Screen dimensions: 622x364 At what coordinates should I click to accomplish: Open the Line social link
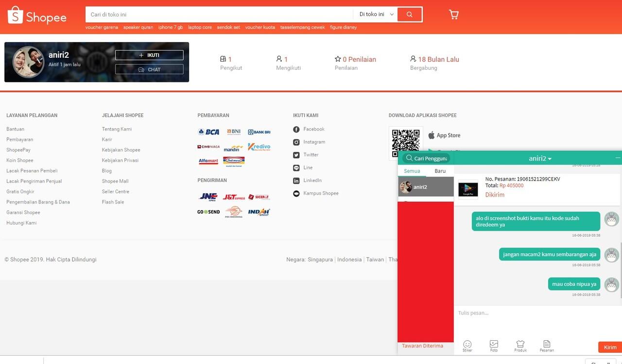[303, 167]
